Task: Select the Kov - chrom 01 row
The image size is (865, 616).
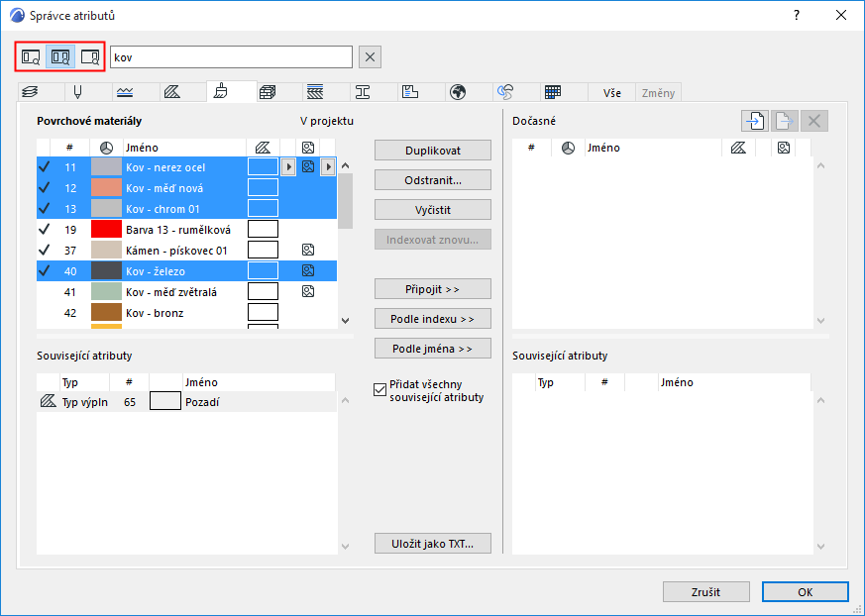Action: pos(186,208)
